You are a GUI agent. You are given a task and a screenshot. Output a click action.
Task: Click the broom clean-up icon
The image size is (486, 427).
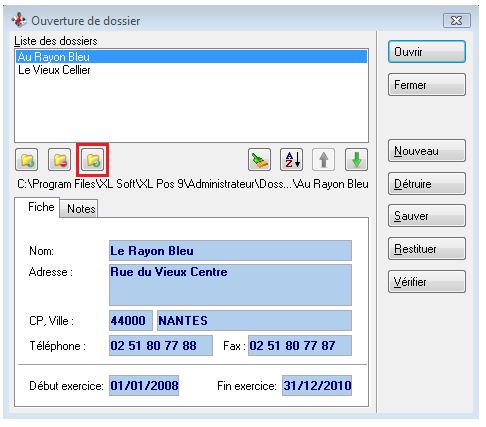(259, 160)
